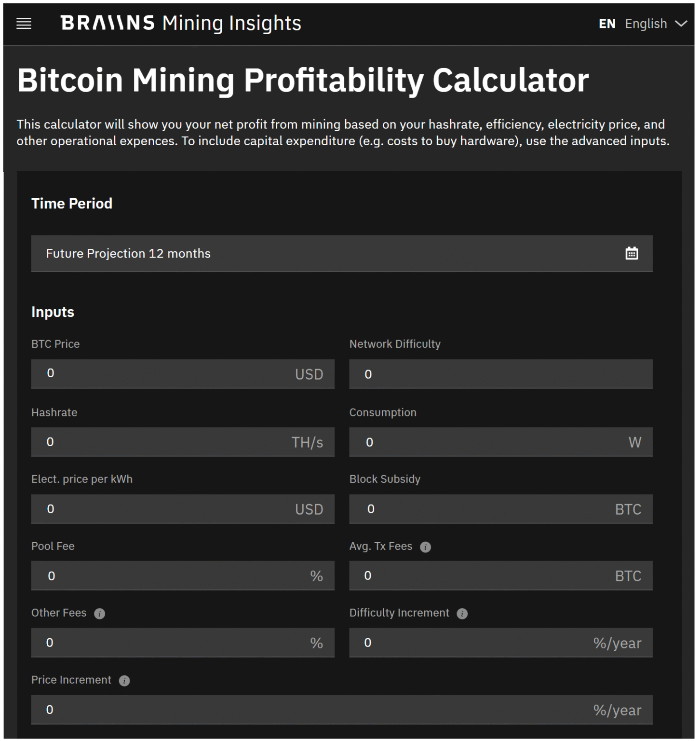This screenshot has height=741, width=700.
Task: Click the info icon beside Price Increment
Action: coord(124,681)
